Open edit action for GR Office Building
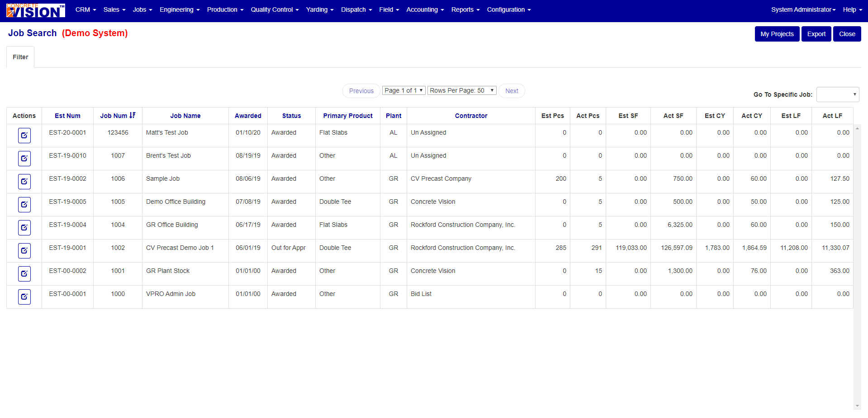The image size is (868, 418). tap(24, 228)
